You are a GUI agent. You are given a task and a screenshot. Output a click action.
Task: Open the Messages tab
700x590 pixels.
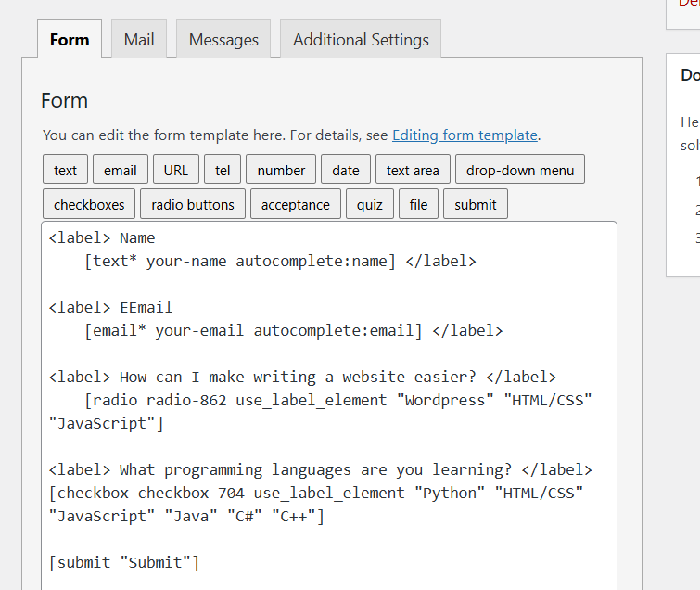(223, 40)
